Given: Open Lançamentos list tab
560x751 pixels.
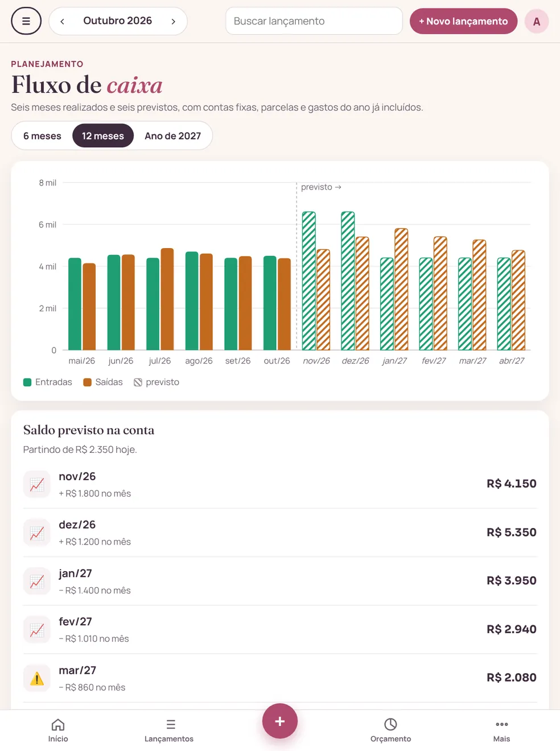Looking at the screenshot, I should point(169,731).
